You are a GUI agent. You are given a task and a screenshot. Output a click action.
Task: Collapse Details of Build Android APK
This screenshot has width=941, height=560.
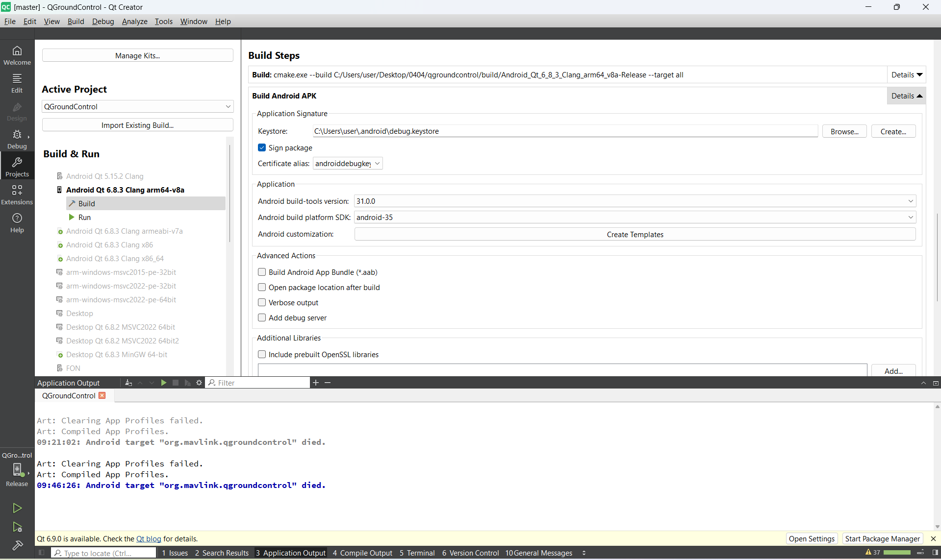pos(907,96)
